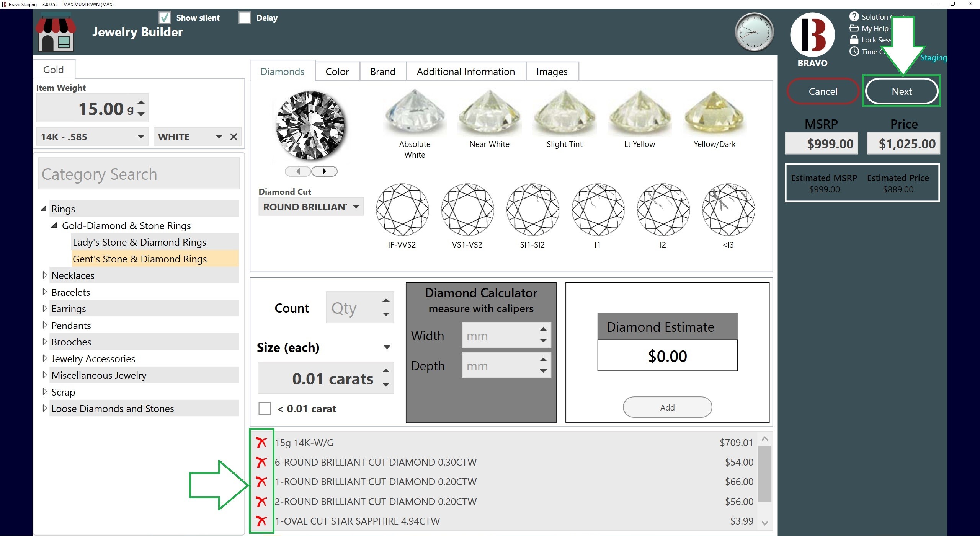Remove the 1-ROUND BRILLIANT 0.20CTW item

pos(261,482)
